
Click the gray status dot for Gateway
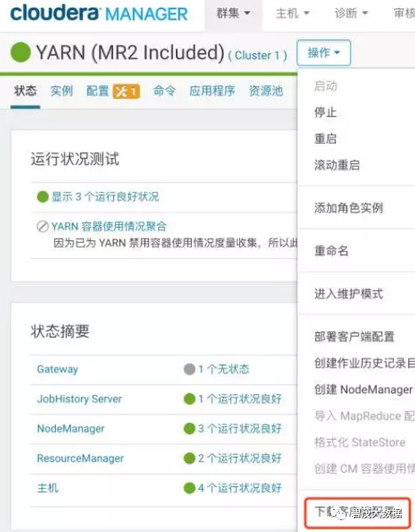pos(189,369)
